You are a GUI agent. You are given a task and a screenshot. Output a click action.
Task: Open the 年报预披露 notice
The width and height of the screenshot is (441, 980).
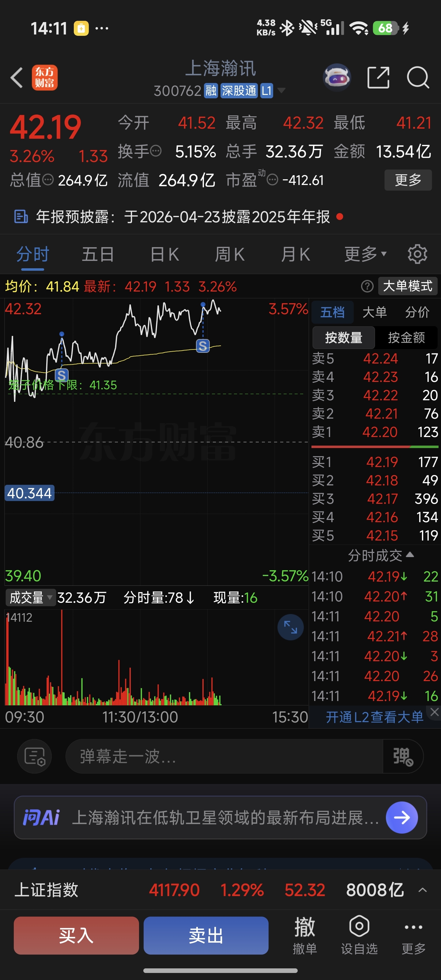pos(183,217)
